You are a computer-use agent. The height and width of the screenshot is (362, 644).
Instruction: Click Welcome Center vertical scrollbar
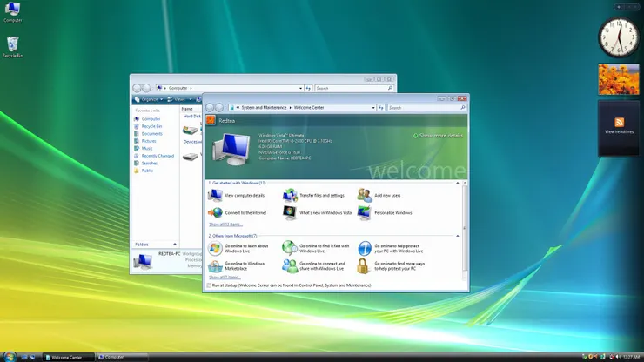pyautogui.click(x=465, y=228)
